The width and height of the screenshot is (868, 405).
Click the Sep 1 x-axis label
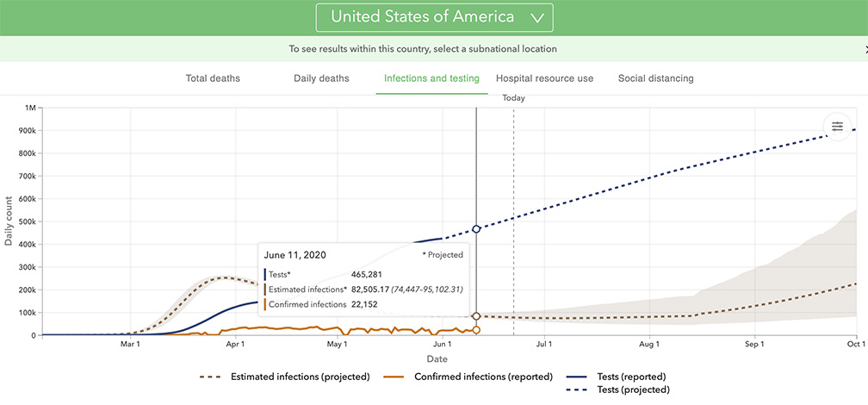point(754,344)
